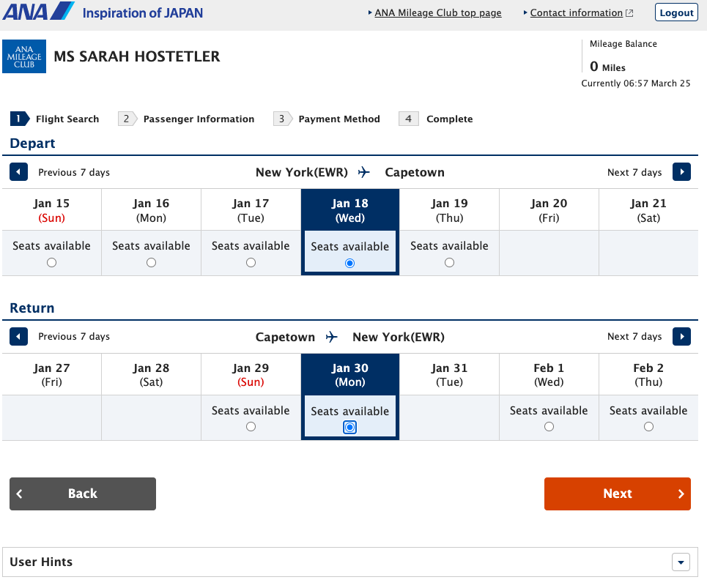
Task: Click Next 7 days arrow for Return dates
Action: (681, 336)
